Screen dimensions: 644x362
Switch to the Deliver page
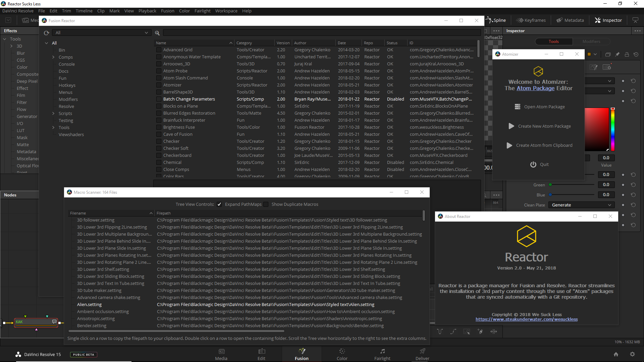pyautogui.click(x=422, y=354)
